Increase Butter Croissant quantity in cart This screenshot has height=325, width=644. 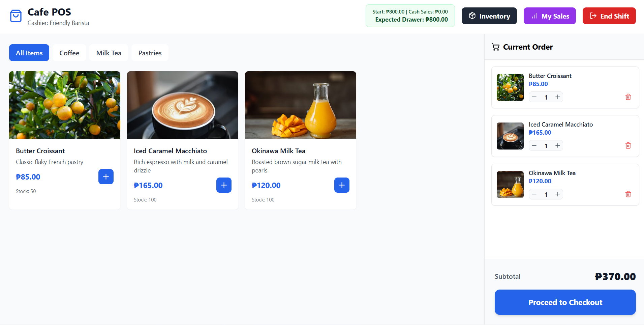pos(558,97)
